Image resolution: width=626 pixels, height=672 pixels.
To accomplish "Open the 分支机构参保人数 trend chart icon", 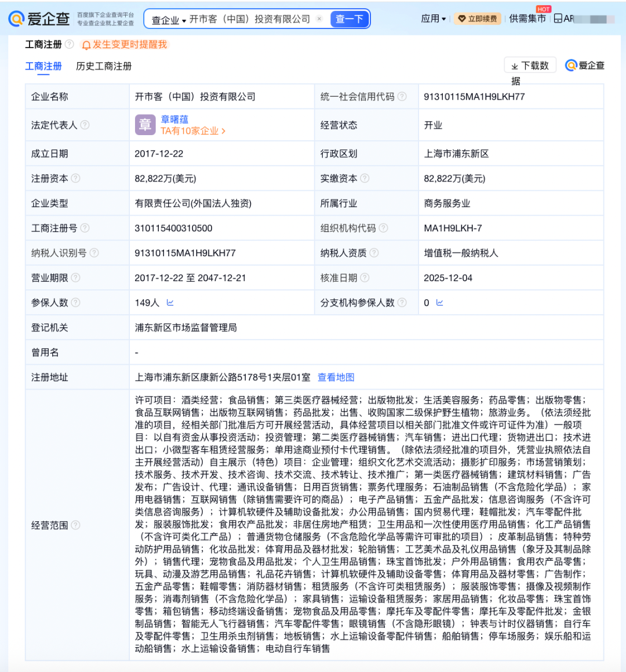I will pyautogui.click(x=439, y=303).
